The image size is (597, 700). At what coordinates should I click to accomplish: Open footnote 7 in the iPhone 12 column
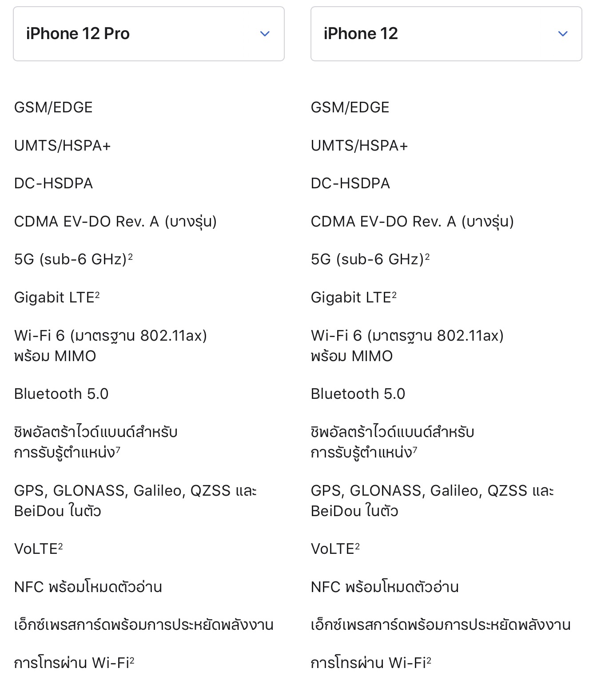point(415,450)
